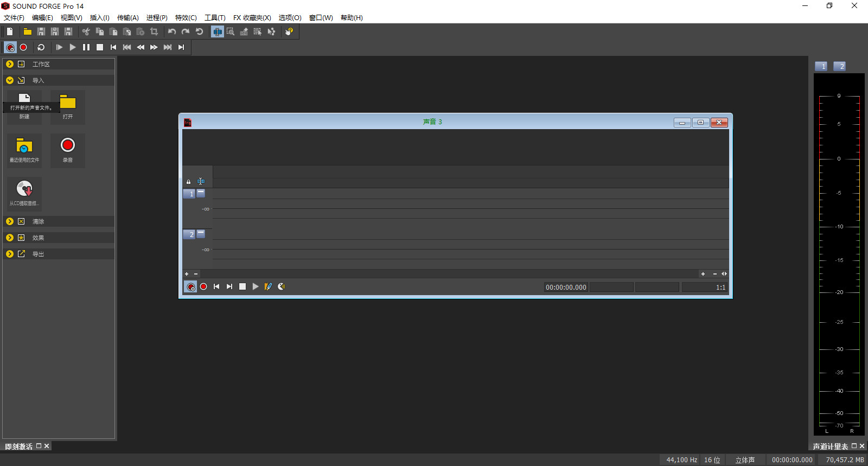Open the 特效(C) menu
This screenshot has height=466, width=868.
[x=186, y=18]
